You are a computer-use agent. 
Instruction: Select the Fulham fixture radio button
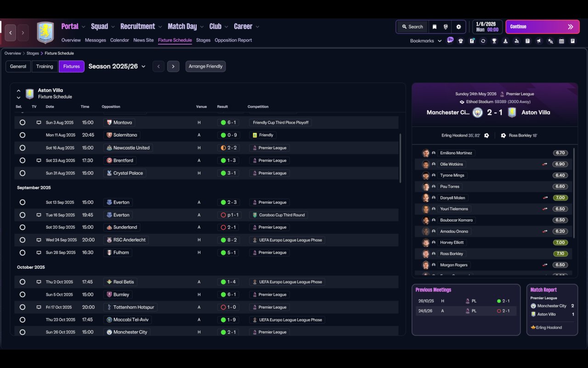(23, 253)
